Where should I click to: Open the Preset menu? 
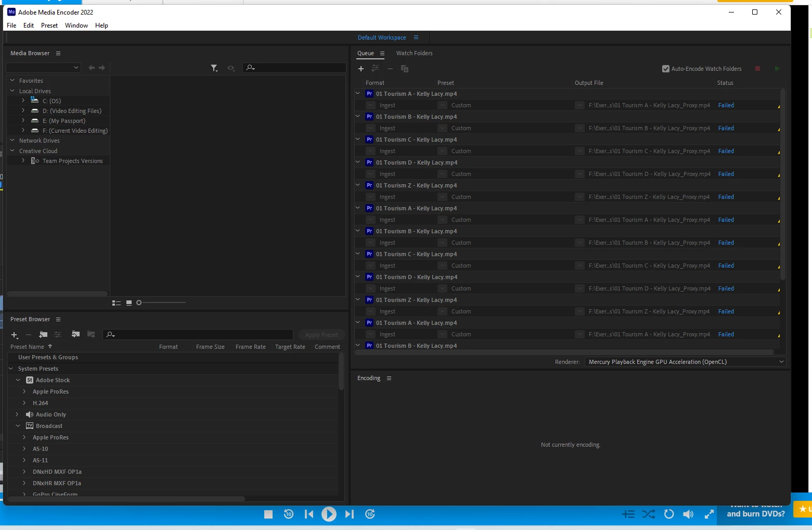coord(49,26)
